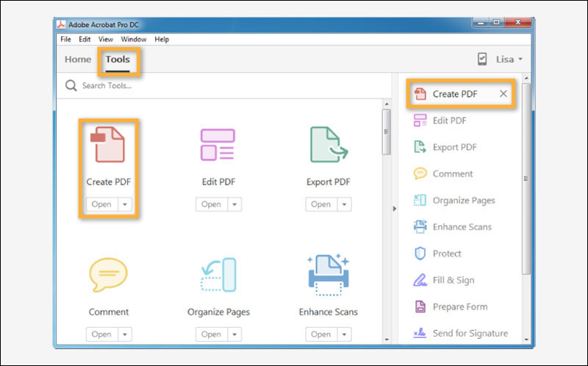The width and height of the screenshot is (588, 366).
Task: Expand dropdown arrow beside Edit PDF Open
Action: (x=234, y=204)
